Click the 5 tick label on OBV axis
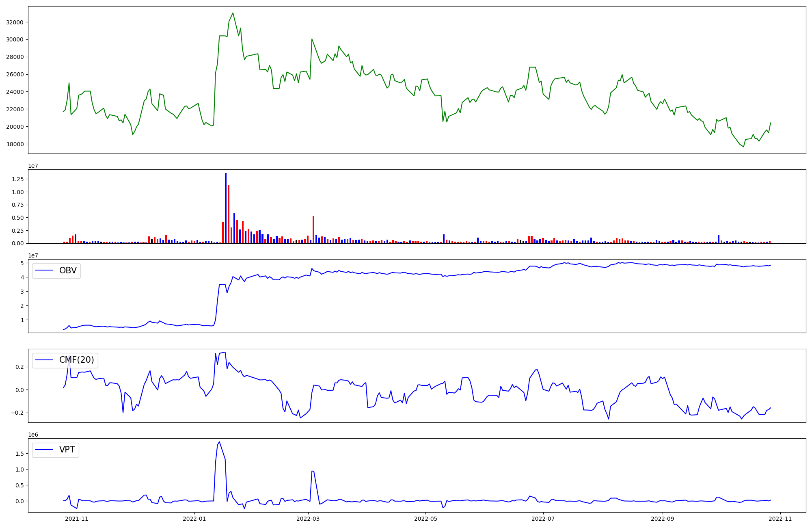Image resolution: width=812 pixels, height=528 pixels. pos(22,263)
